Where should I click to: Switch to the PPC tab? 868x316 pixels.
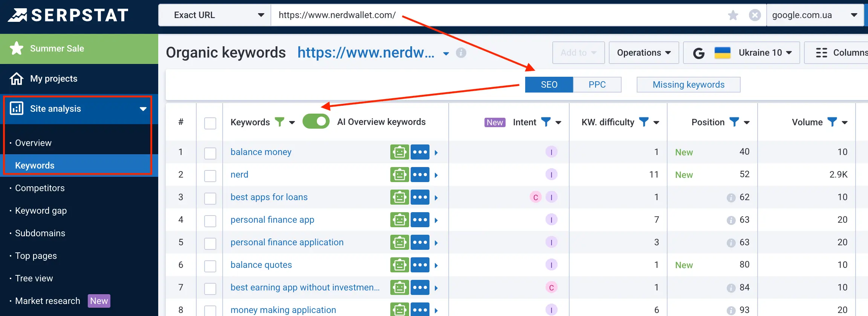[x=597, y=85]
